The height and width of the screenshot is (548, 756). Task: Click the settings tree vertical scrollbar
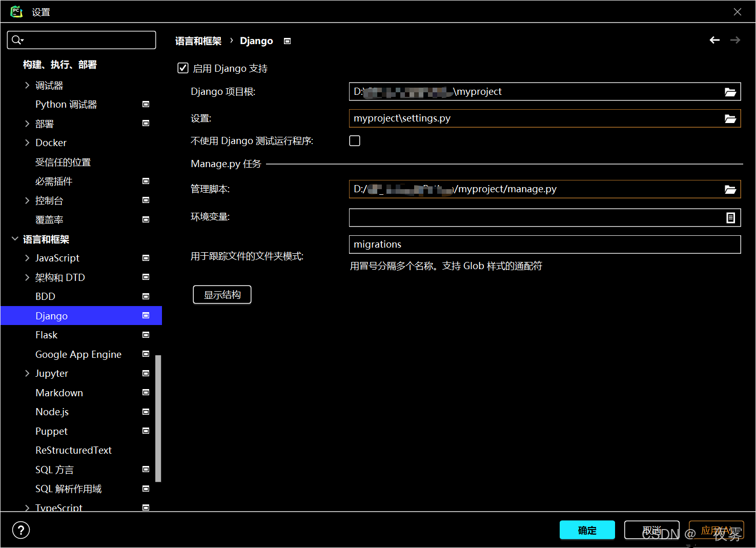[158, 418]
